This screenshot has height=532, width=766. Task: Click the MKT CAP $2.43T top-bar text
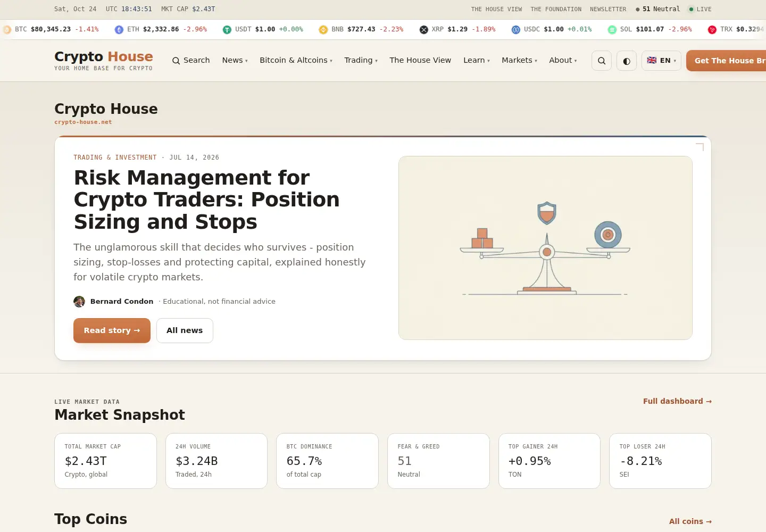[x=188, y=9]
